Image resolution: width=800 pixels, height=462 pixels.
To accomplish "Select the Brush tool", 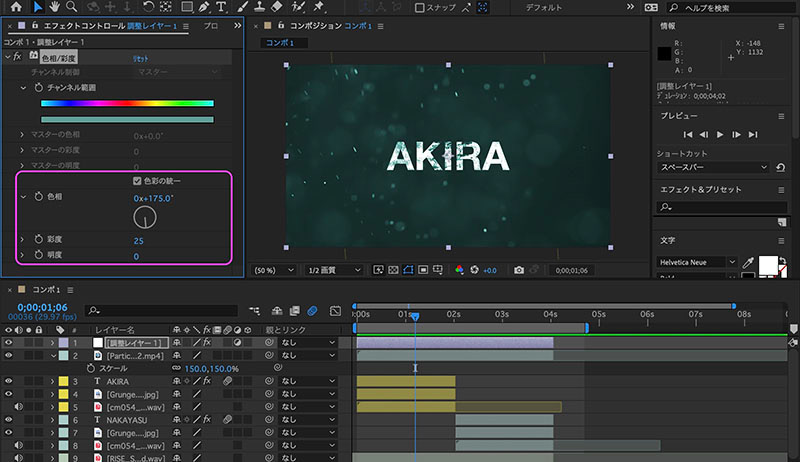I will (243, 7).
